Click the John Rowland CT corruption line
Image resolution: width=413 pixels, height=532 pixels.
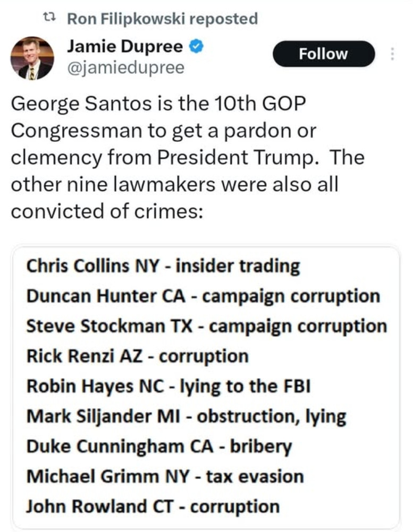tap(153, 507)
